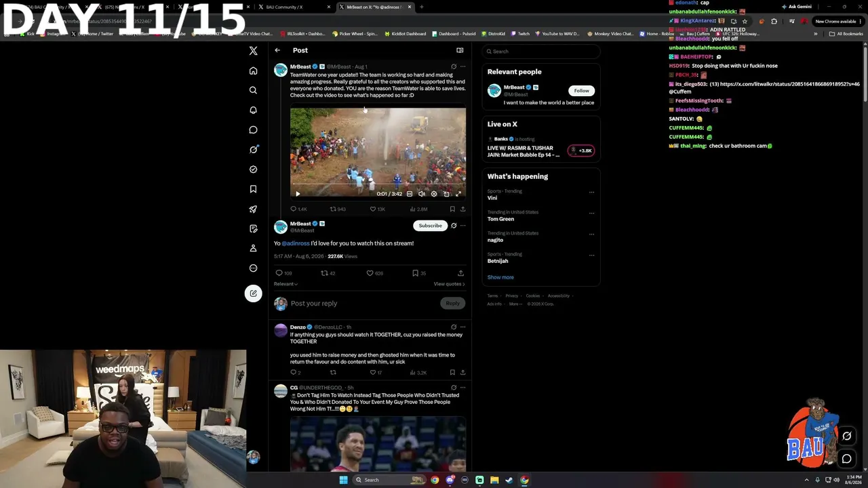
Task: Open replies on the post with 109 comments
Action: tap(283, 273)
